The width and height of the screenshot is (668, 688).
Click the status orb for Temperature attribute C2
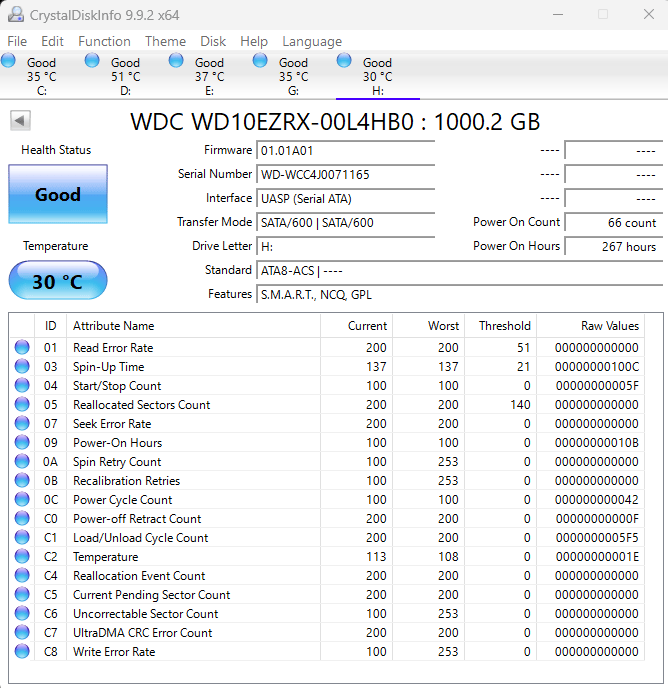[x=22, y=556]
